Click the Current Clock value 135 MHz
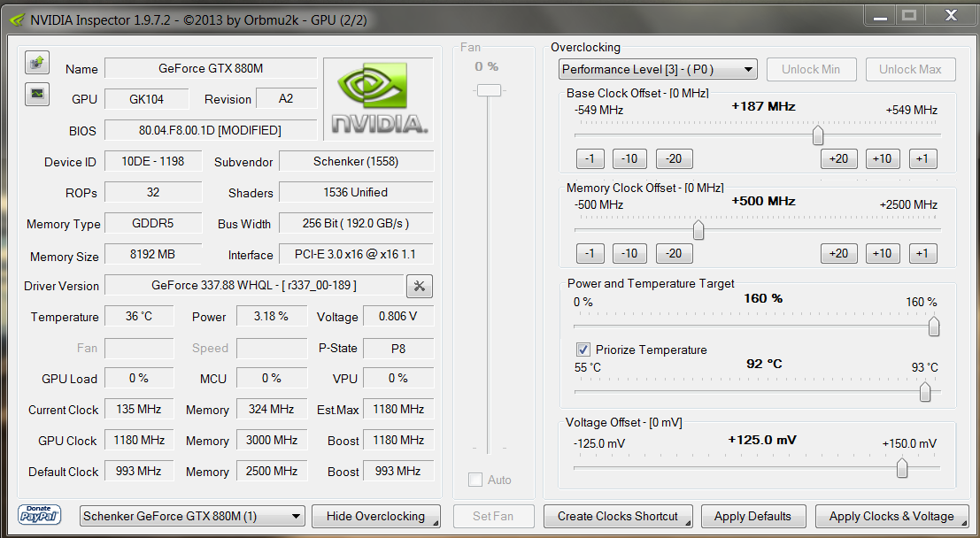This screenshot has width=980, height=538. [x=139, y=410]
